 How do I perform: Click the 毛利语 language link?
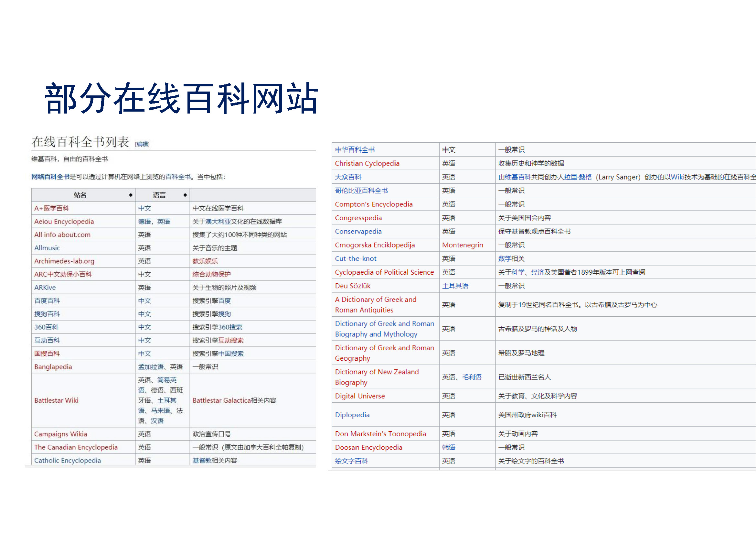pos(472,377)
